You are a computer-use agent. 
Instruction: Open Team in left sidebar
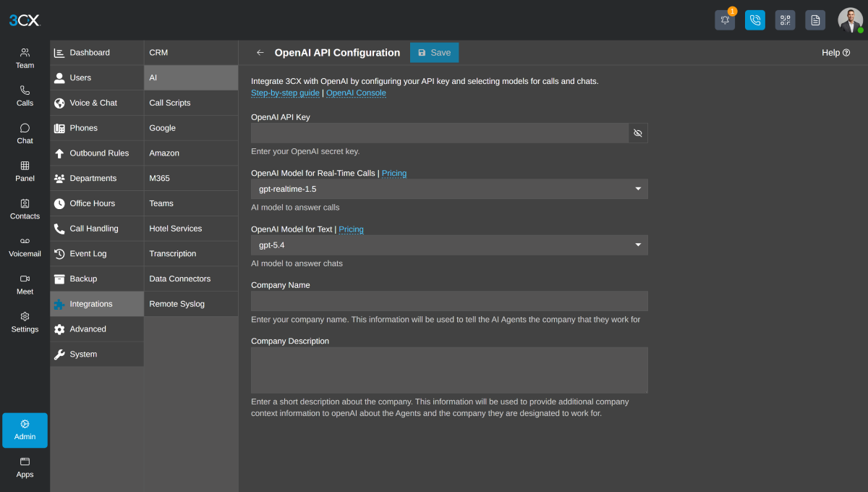(25, 58)
